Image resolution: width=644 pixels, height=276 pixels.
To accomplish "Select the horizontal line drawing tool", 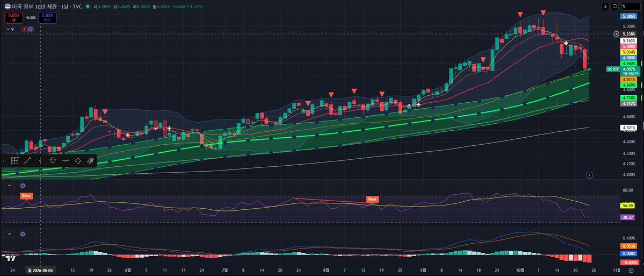I will pos(66,161).
